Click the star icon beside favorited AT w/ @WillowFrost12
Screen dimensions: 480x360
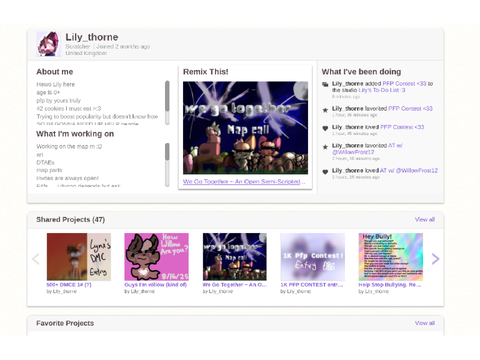(325, 147)
